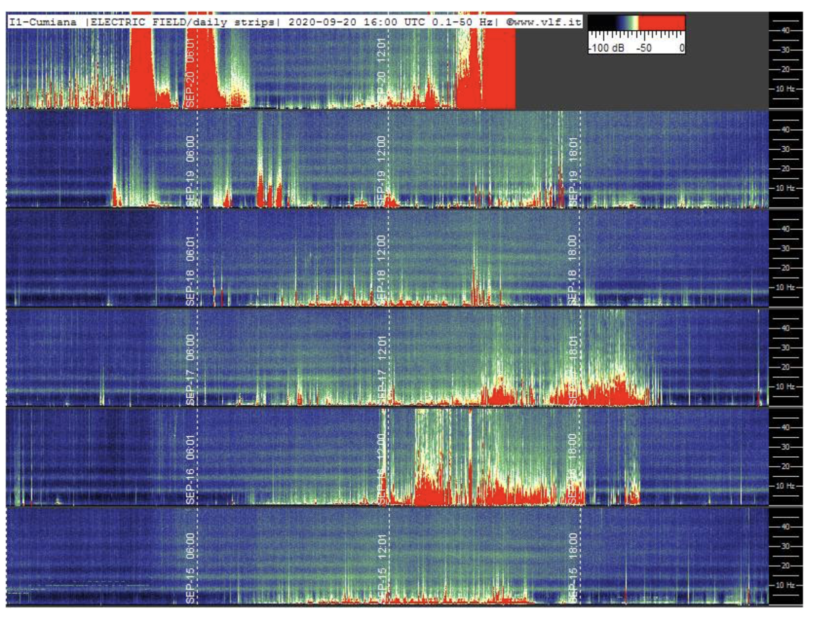Click the 0.1-50 Hz range text in header
The height and width of the screenshot is (620, 840).
462,22
